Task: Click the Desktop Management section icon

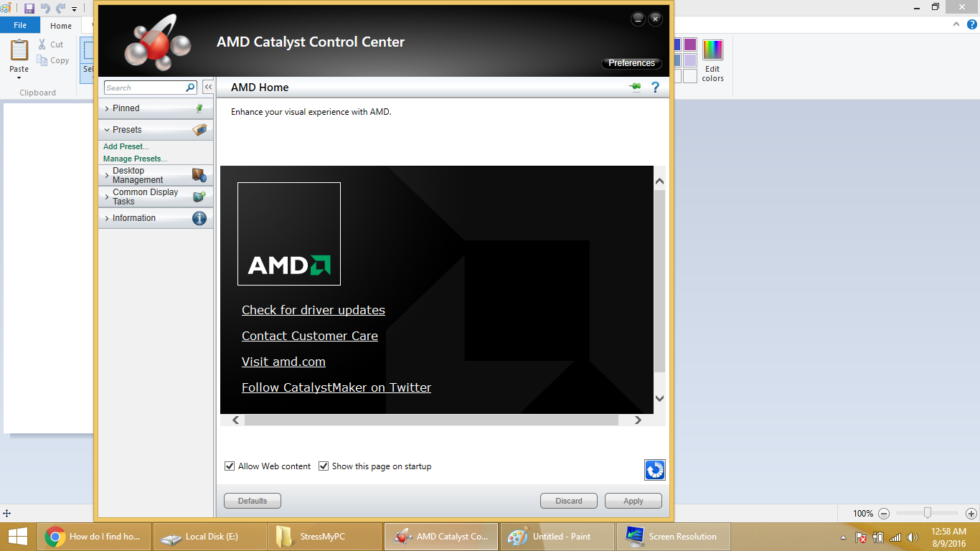Action: [199, 175]
